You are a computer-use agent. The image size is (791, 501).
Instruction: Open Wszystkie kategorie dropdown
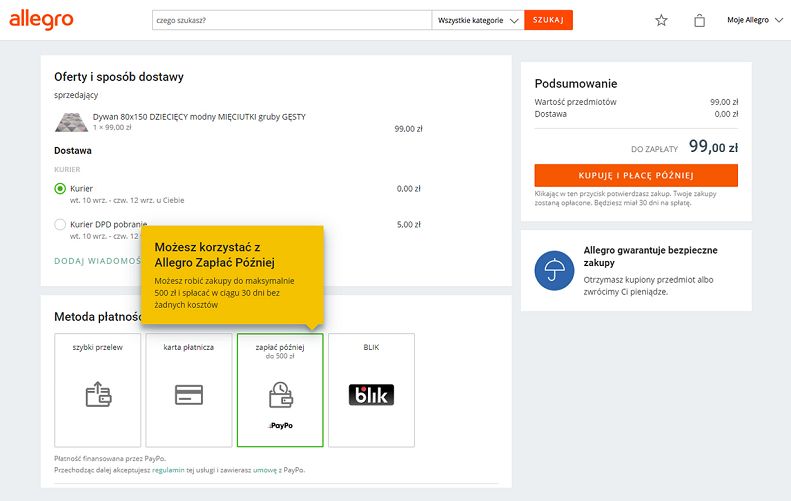478,20
